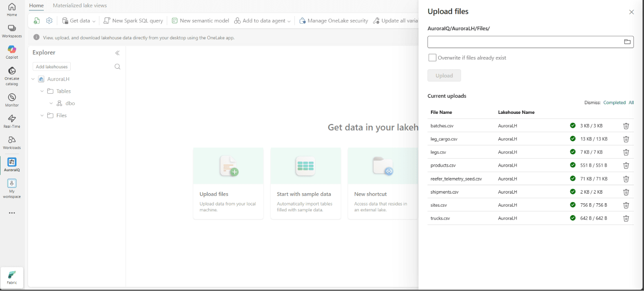Launch Copilot from the sidebar

point(12,52)
